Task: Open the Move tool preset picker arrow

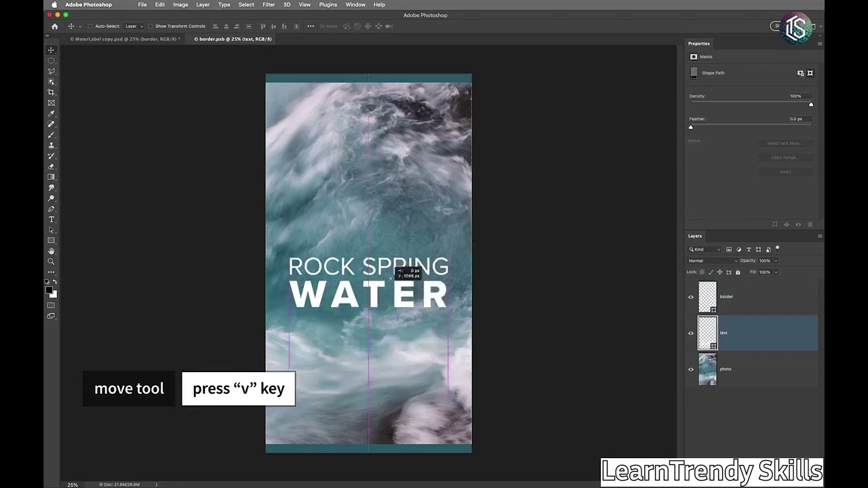Action: click(80, 26)
